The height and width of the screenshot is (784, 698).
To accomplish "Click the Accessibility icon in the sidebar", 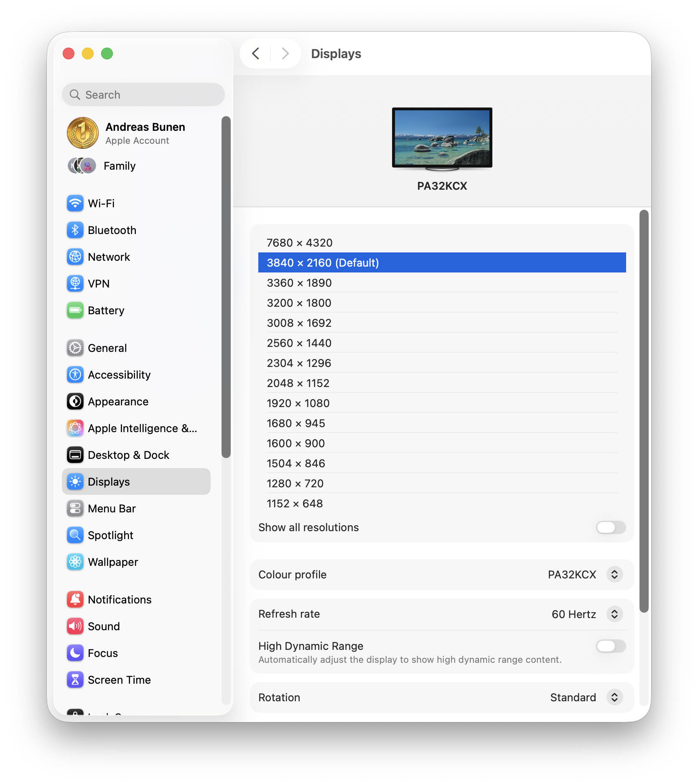I will tap(75, 374).
